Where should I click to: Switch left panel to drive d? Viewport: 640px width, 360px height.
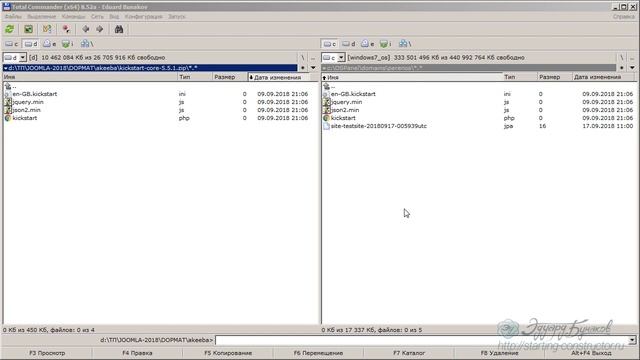tap(31, 44)
